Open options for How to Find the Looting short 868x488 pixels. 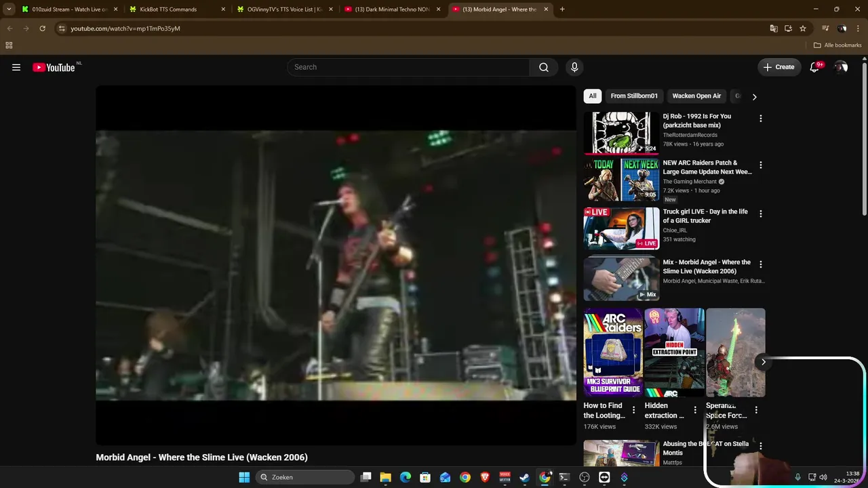tap(634, 410)
